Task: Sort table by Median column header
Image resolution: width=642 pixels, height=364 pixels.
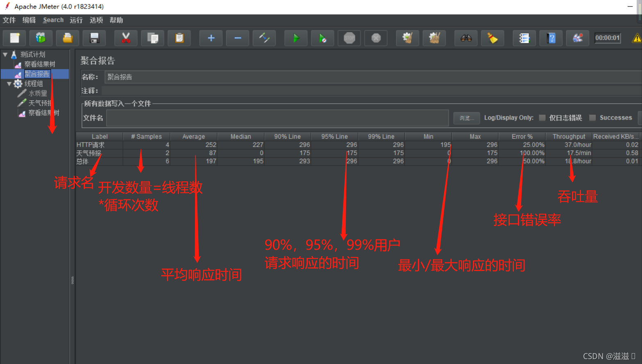Action: click(x=240, y=136)
